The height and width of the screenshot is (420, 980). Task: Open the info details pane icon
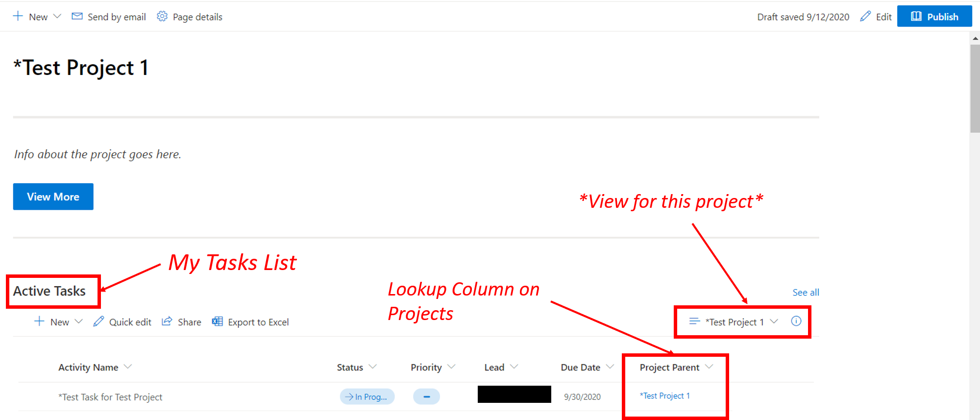(x=796, y=321)
